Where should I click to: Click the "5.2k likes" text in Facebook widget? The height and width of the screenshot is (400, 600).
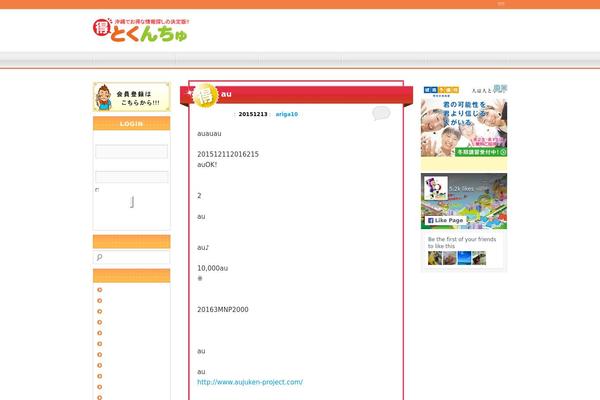click(461, 189)
